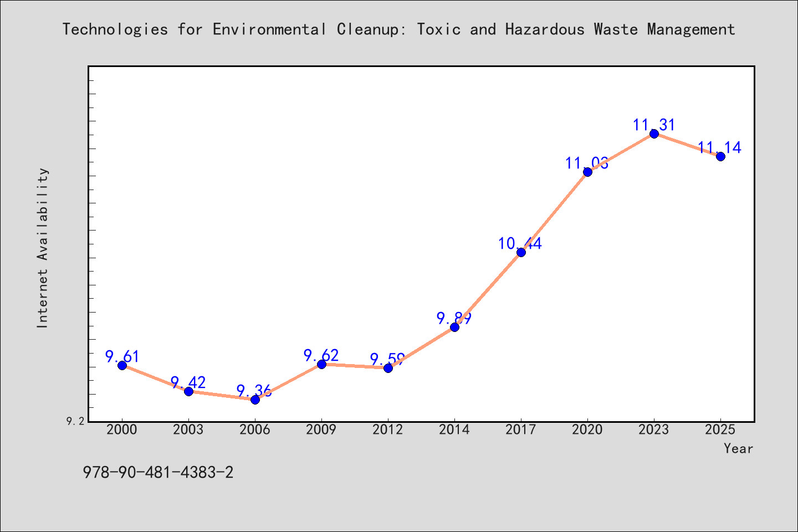Select the data point labeled 9.42
798x532 pixels.
click(188, 391)
